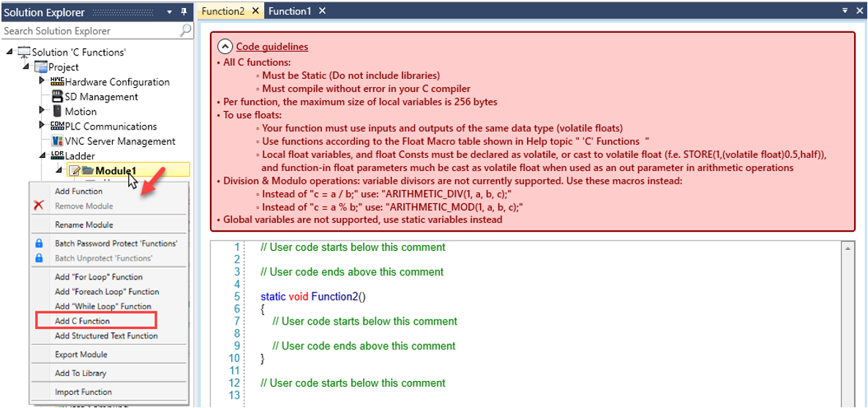The image size is (868, 408).
Task: Select Add C Function menu entry
Action: click(82, 321)
